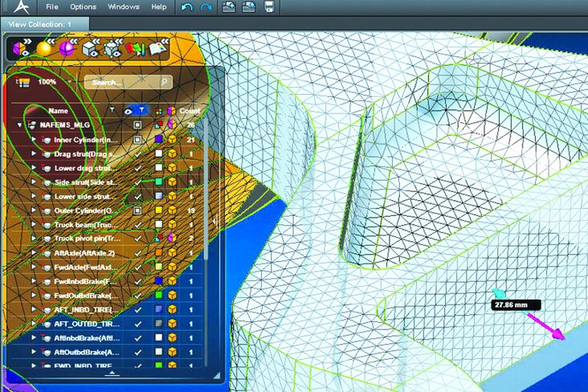Click the purple cube column header icon
The height and width of the screenshot is (392, 588).
(x=171, y=111)
